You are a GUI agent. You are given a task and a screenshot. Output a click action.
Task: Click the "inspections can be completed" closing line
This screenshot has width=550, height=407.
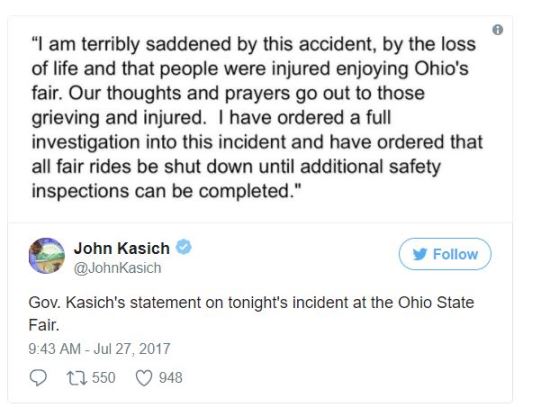tap(166, 191)
